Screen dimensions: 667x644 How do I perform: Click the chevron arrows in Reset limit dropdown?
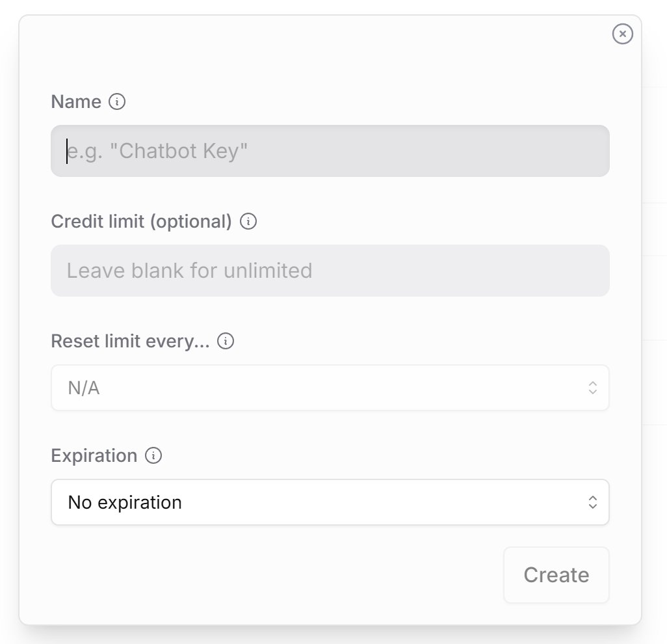pos(592,388)
